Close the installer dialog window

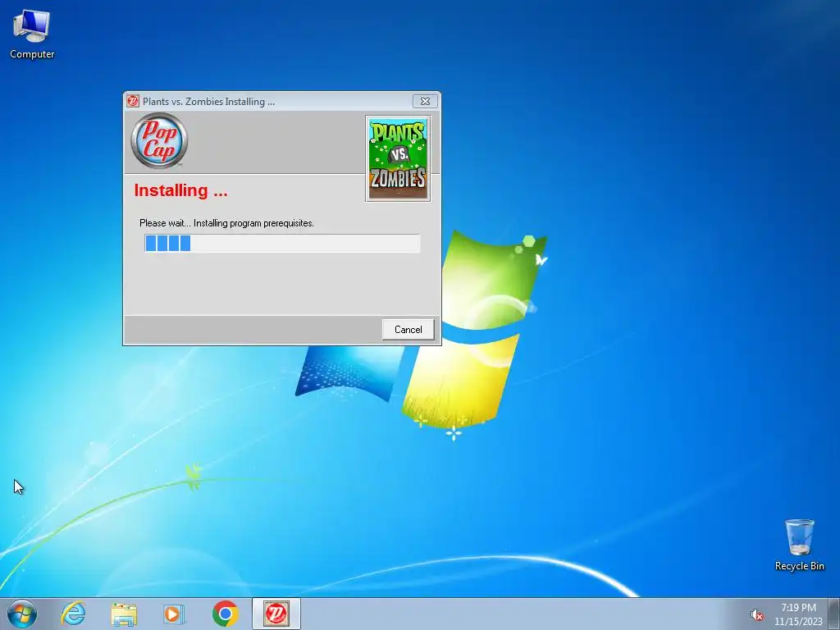pyautogui.click(x=426, y=101)
